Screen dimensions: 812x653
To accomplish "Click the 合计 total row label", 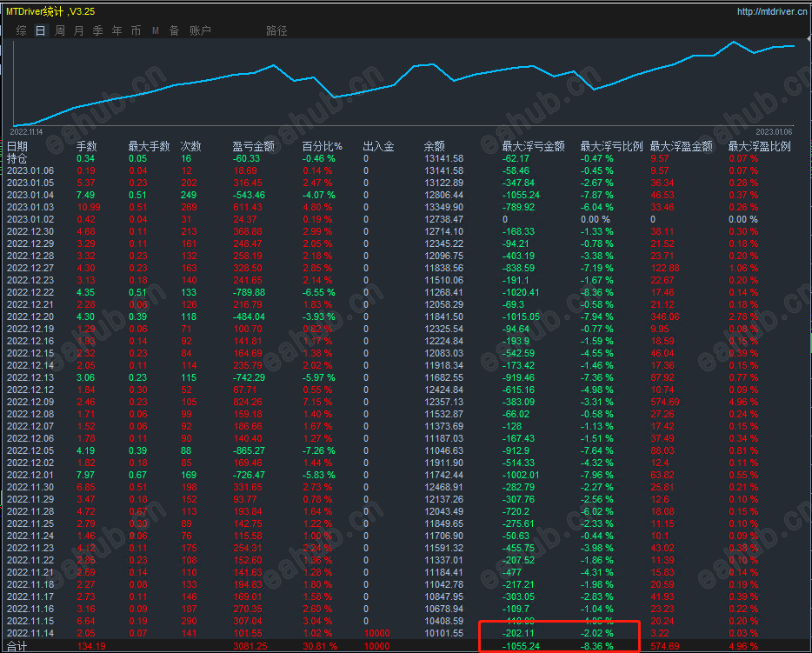I will click(17, 646).
